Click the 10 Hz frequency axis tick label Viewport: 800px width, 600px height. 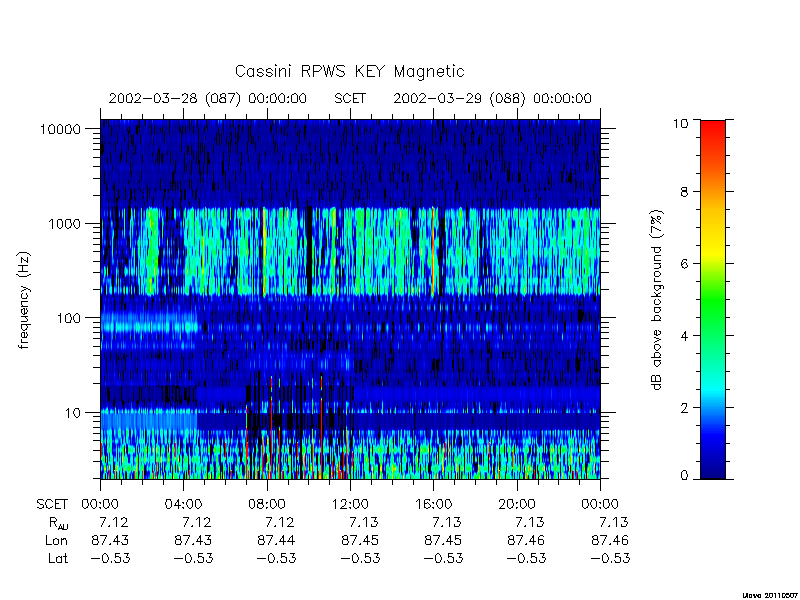tap(73, 412)
